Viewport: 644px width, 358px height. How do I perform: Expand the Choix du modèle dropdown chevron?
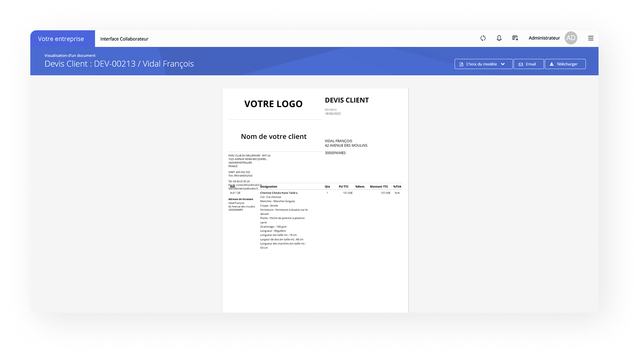click(x=503, y=64)
